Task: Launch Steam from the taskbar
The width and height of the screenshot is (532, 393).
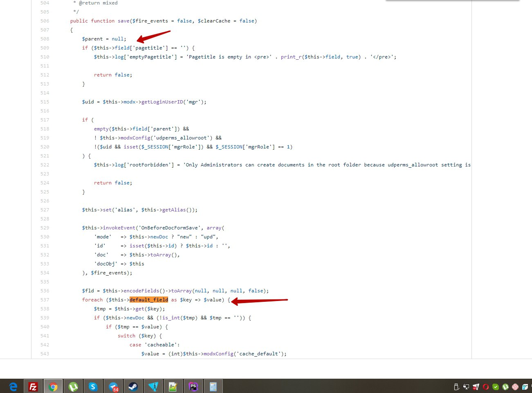Action: [x=133, y=386]
